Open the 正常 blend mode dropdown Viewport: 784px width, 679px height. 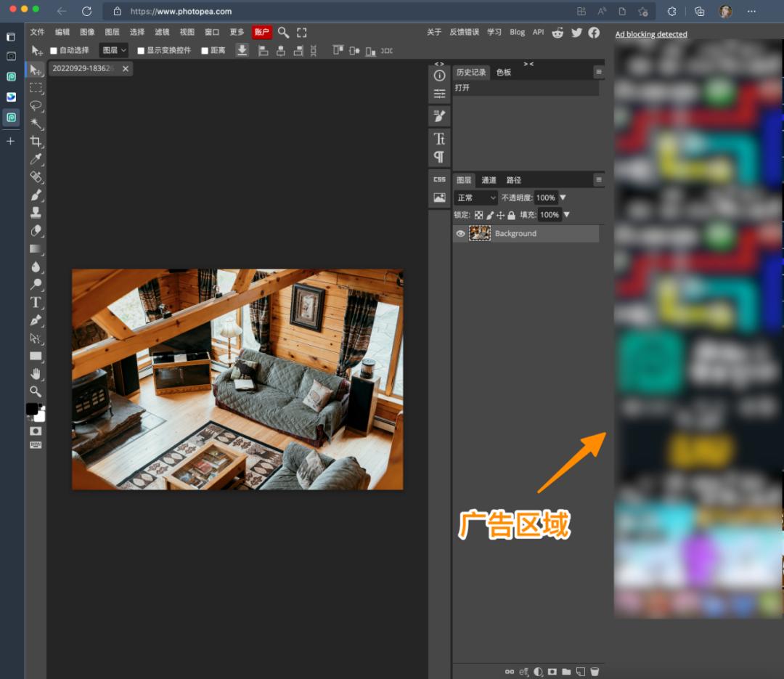coord(475,198)
